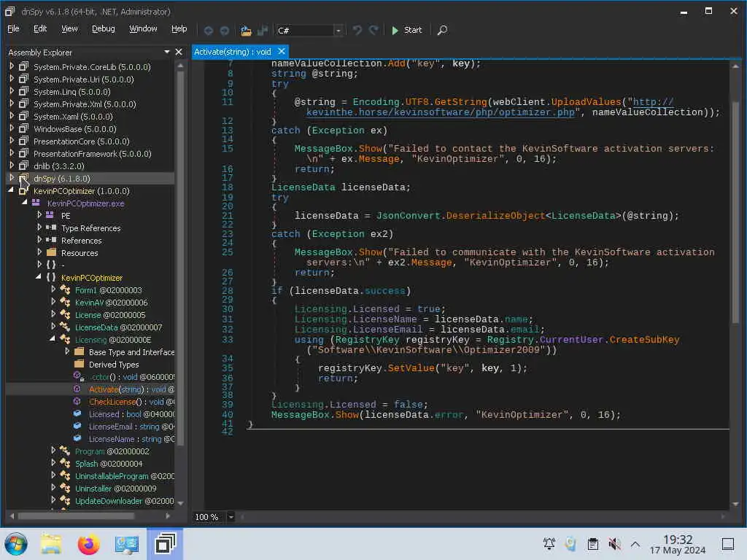Image resolution: width=747 pixels, height=560 pixels.
Task: Click the Uninstaller class icon
Action: (x=65, y=488)
